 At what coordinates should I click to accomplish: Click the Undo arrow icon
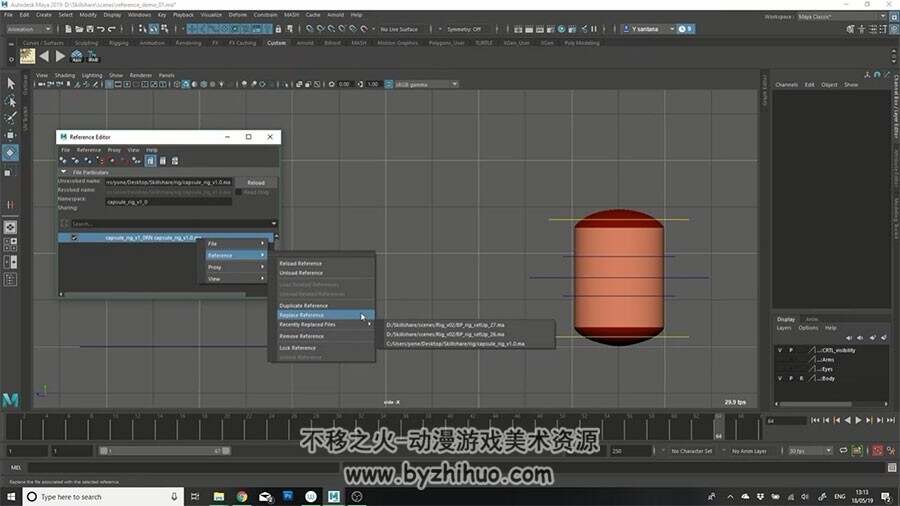pos(100,29)
